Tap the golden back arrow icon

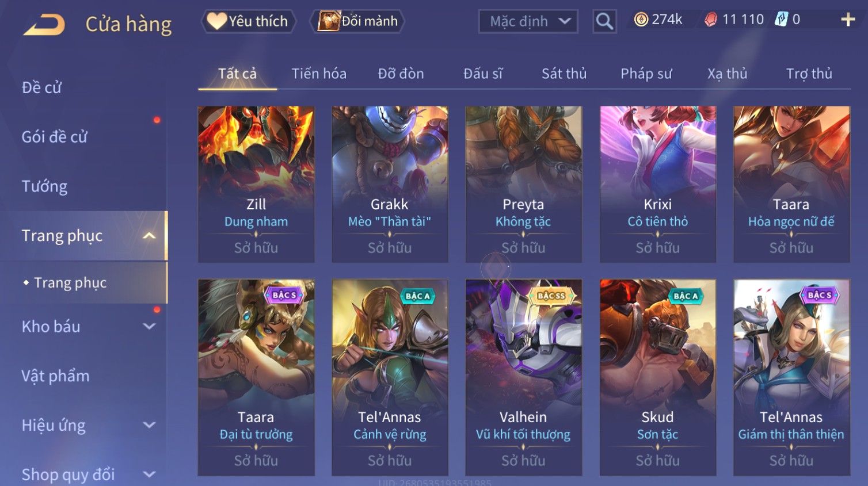pos(44,25)
